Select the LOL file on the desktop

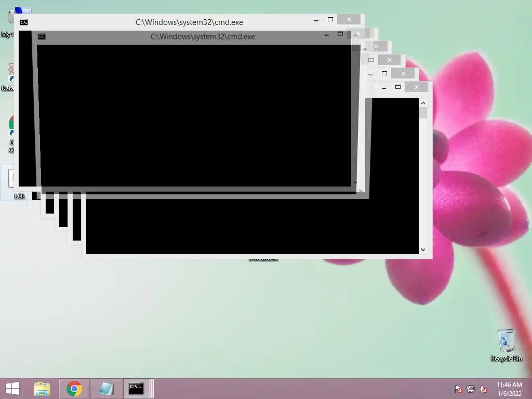tap(13, 183)
